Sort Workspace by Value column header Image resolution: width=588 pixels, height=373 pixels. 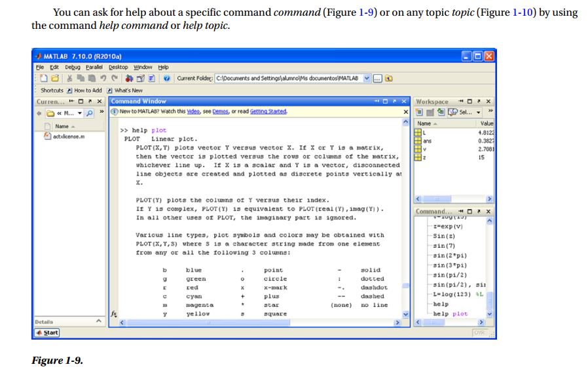487,123
